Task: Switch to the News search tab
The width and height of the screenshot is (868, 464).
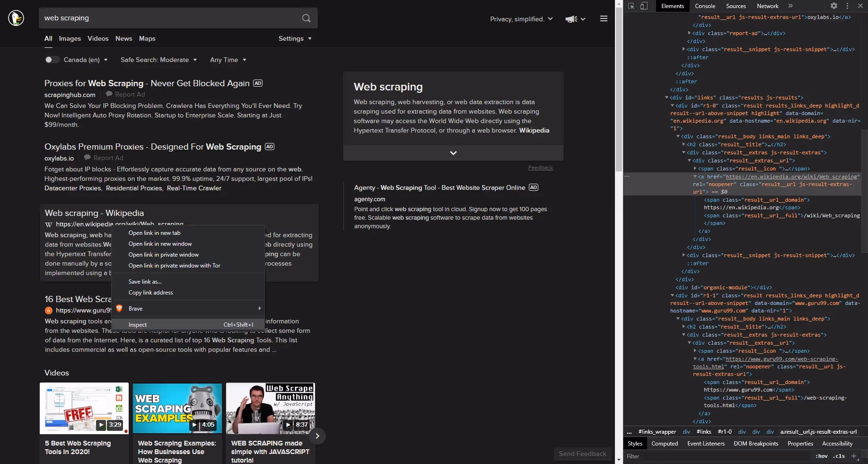Action: (124, 38)
